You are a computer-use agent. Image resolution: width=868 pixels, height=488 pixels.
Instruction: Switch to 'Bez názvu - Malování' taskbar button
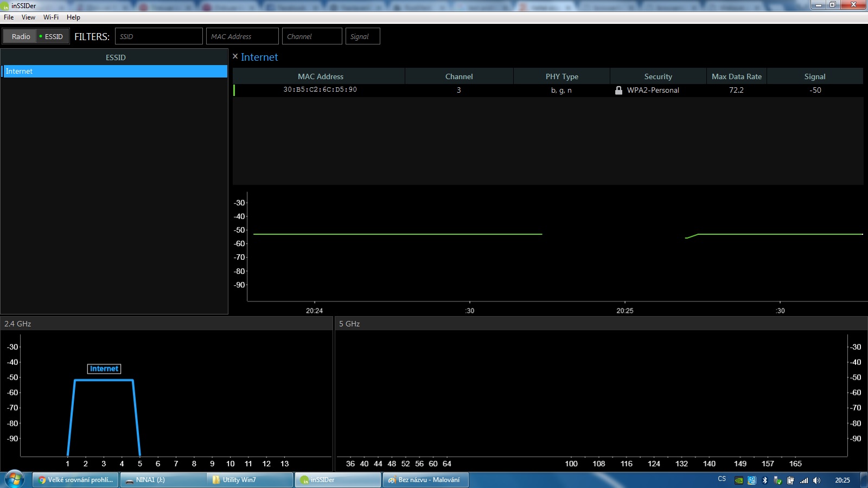coord(425,480)
